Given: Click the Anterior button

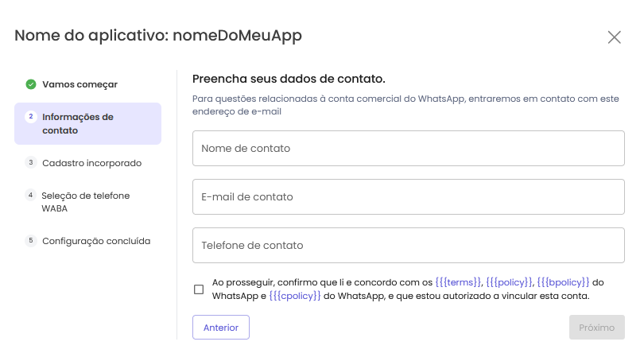Looking at the screenshot, I should coord(221,328).
